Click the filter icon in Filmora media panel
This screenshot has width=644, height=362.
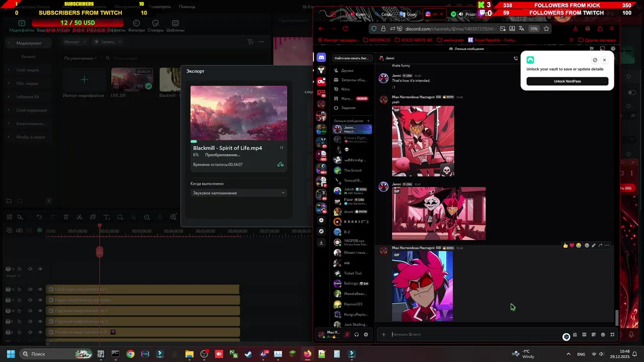click(250, 42)
